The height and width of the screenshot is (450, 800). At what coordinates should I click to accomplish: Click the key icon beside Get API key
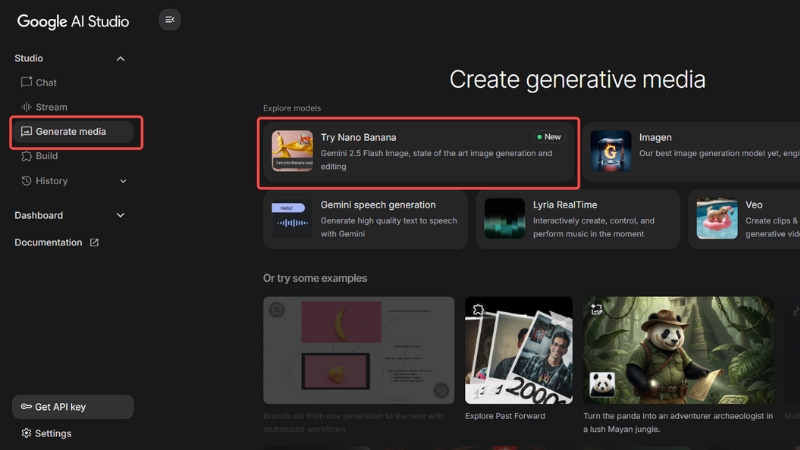click(x=26, y=407)
